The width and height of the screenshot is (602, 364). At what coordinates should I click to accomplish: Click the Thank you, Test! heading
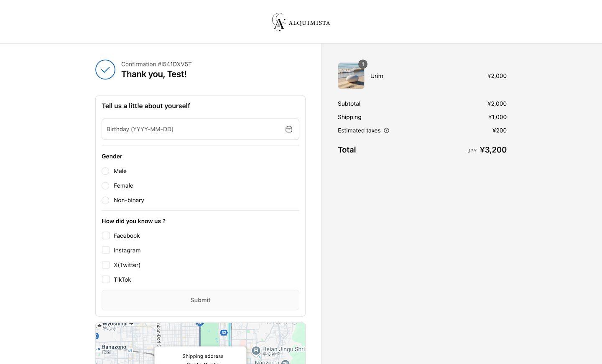[x=154, y=74]
